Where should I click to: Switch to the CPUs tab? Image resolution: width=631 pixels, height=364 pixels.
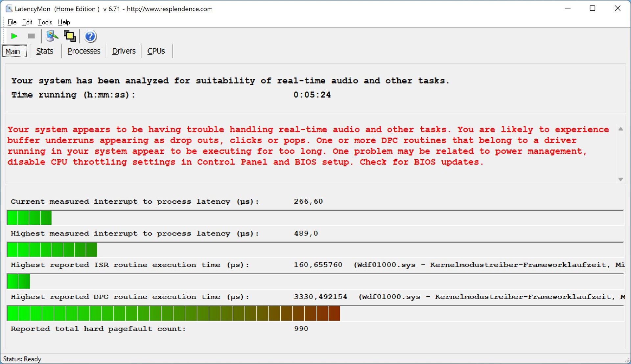(156, 51)
